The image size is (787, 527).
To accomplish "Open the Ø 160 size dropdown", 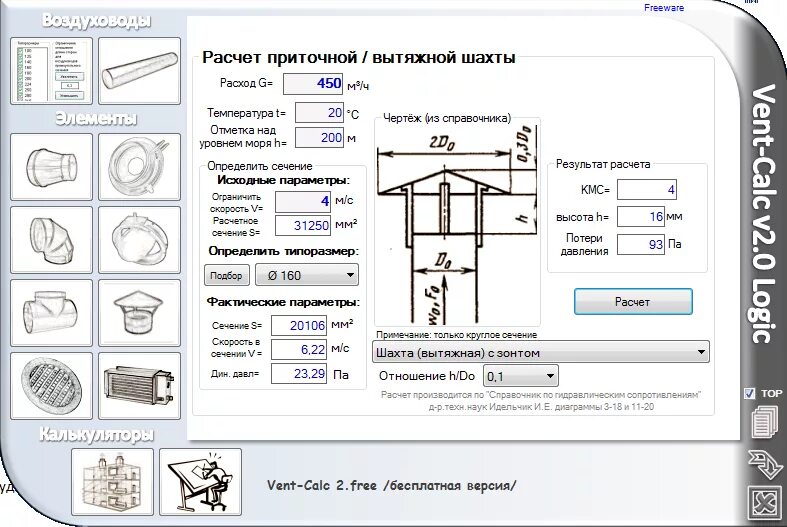I will pyautogui.click(x=307, y=275).
